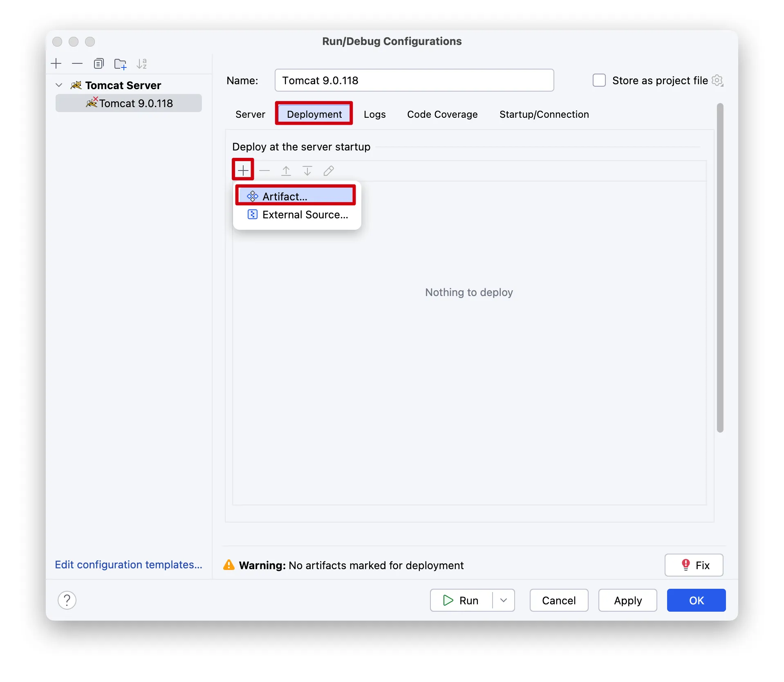Move deployment item down
The height and width of the screenshot is (682, 784).
[x=307, y=170]
